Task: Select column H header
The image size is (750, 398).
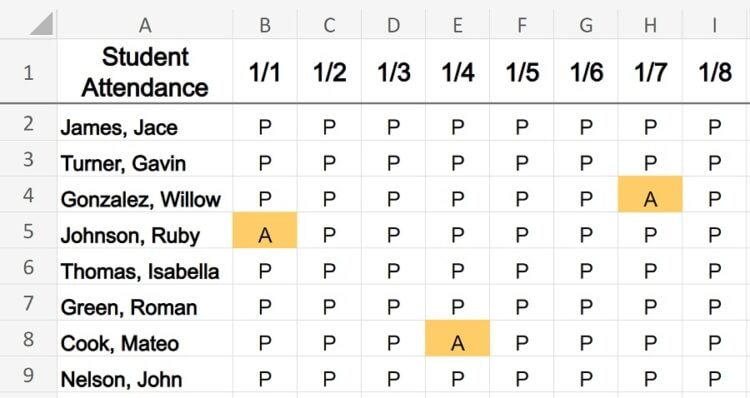Action: (650, 24)
